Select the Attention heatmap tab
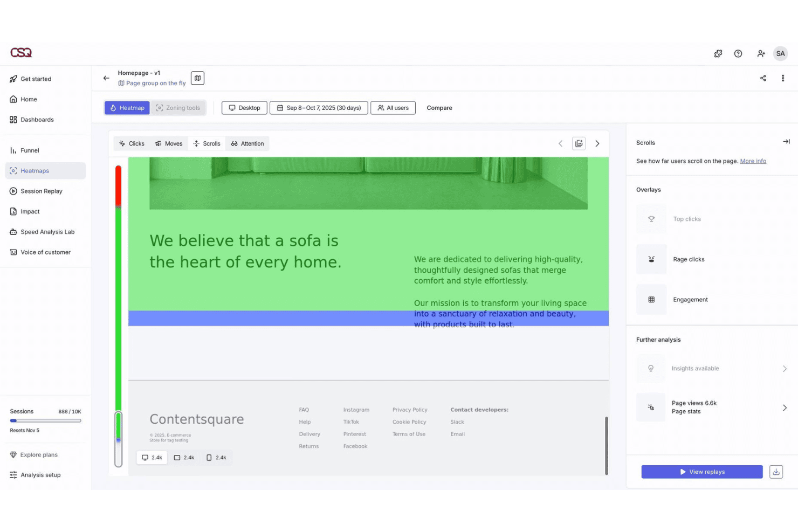This screenshot has height=532, width=798. click(x=247, y=143)
